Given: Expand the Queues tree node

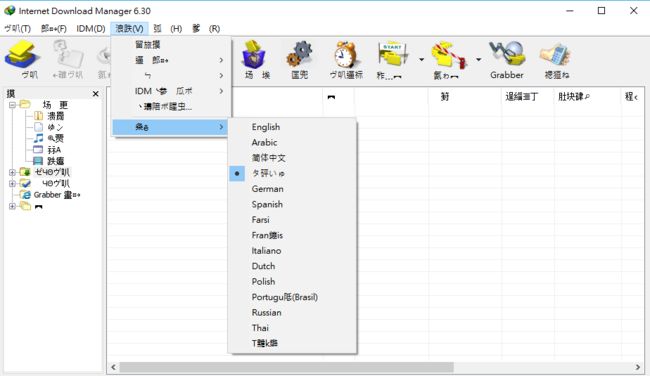Looking at the screenshot, I should 12,206.
